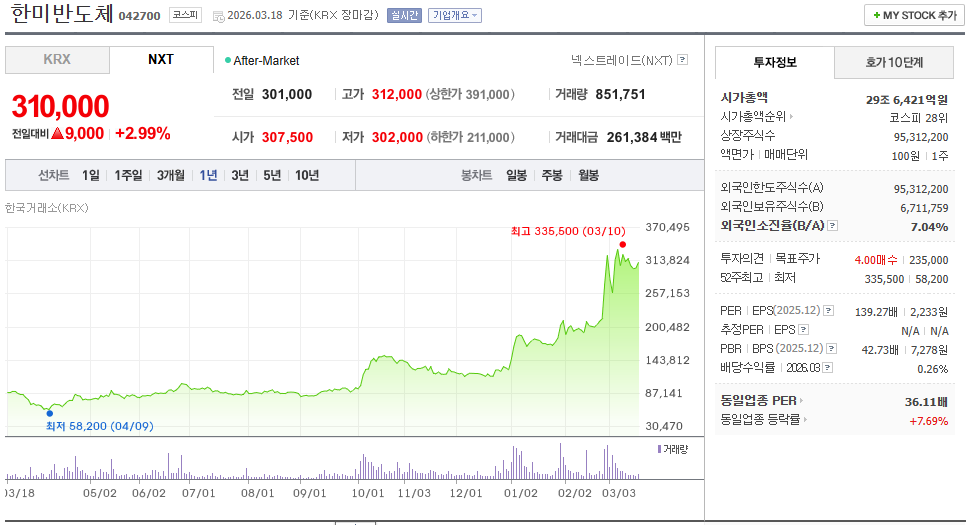This screenshot has width=970, height=525.
Task: Select the 10년 line chart period
Action: point(307,176)
